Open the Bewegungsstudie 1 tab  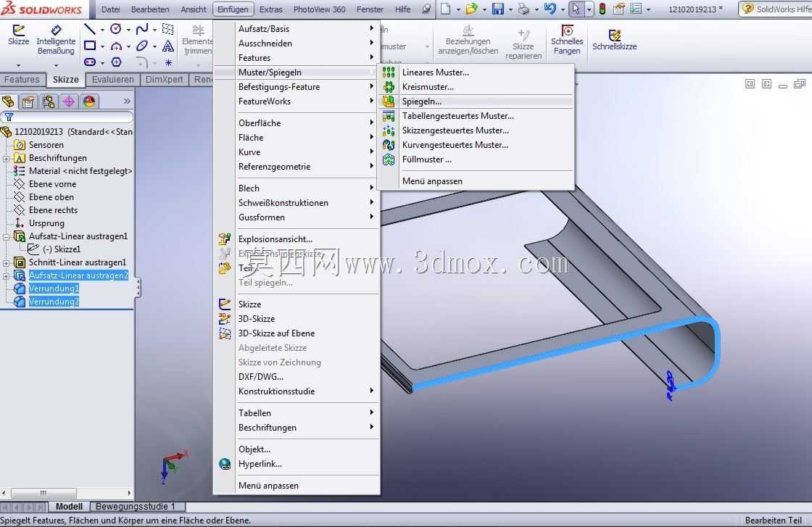coord(136,507)
